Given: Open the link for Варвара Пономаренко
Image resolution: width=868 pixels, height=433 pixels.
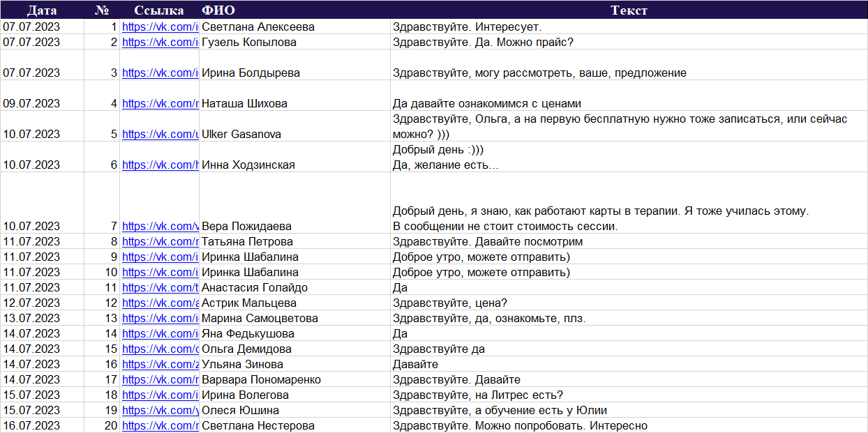Looking at the screenshot, I should [160, 379].
